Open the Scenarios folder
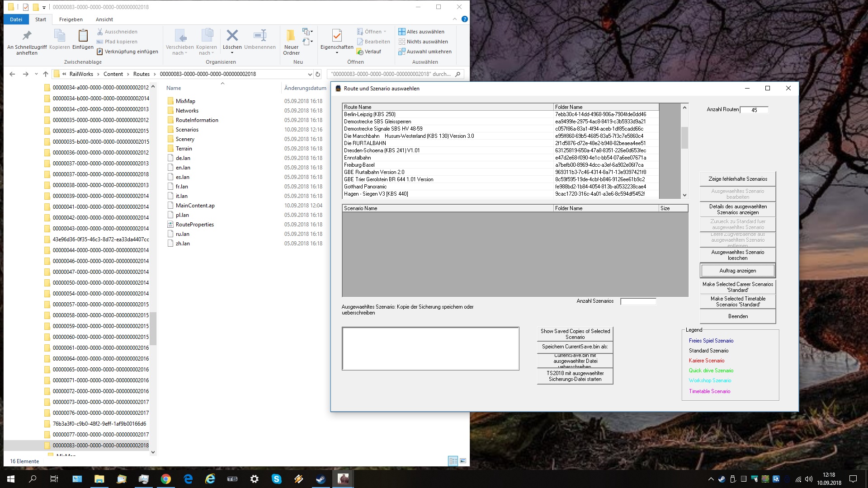This screenshot has width=868, height=488. click(x=187, y=130)
